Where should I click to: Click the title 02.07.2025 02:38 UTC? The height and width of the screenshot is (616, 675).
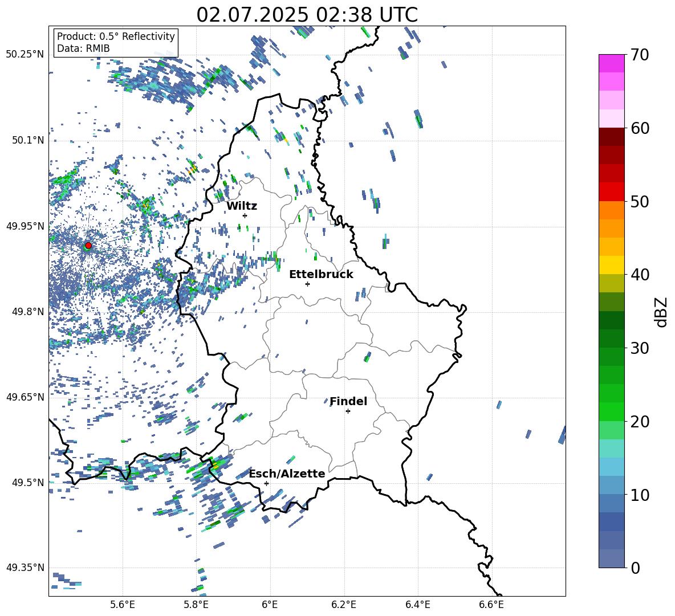(307, 15)
